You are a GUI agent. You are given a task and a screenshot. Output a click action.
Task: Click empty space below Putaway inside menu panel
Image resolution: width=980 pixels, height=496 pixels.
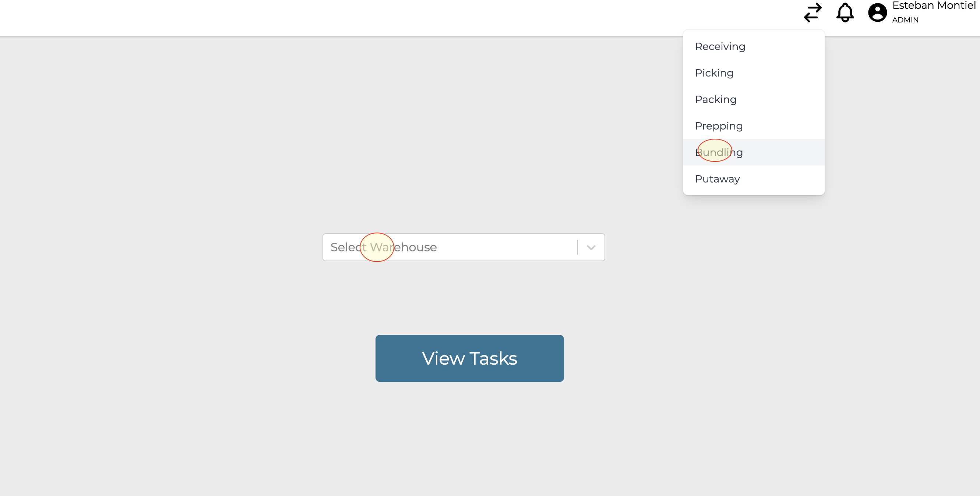[x=753, y=191]
